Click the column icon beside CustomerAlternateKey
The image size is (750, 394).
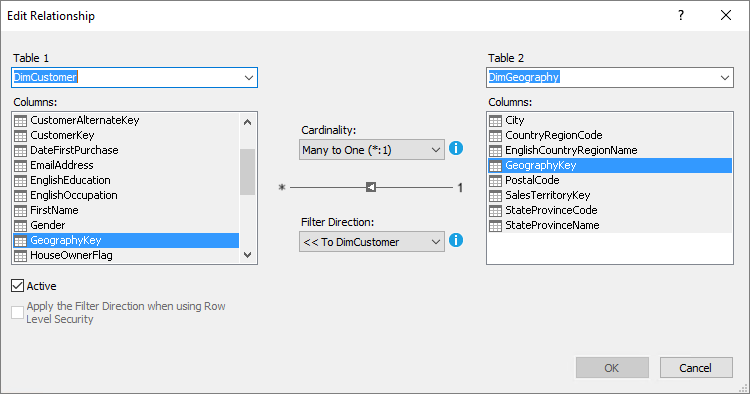21,120
